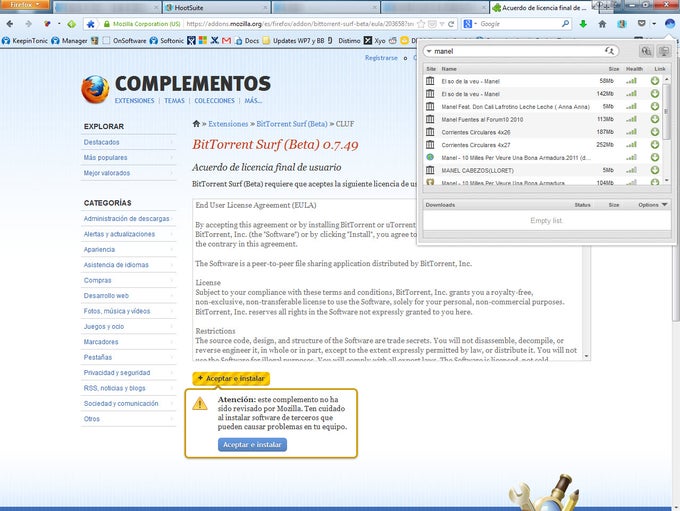This screenshot has width=680, height=511.
Task: Open the KeepinTonic bookmark
Action: click(x=25, y=41)
